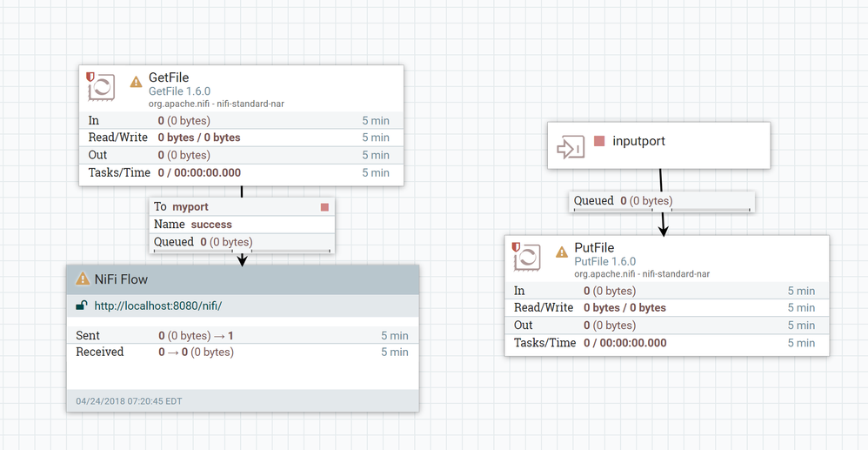Click the inputport red stopped indicator
This screenshot has width=868, height=450.
click(x=599, y=141)
